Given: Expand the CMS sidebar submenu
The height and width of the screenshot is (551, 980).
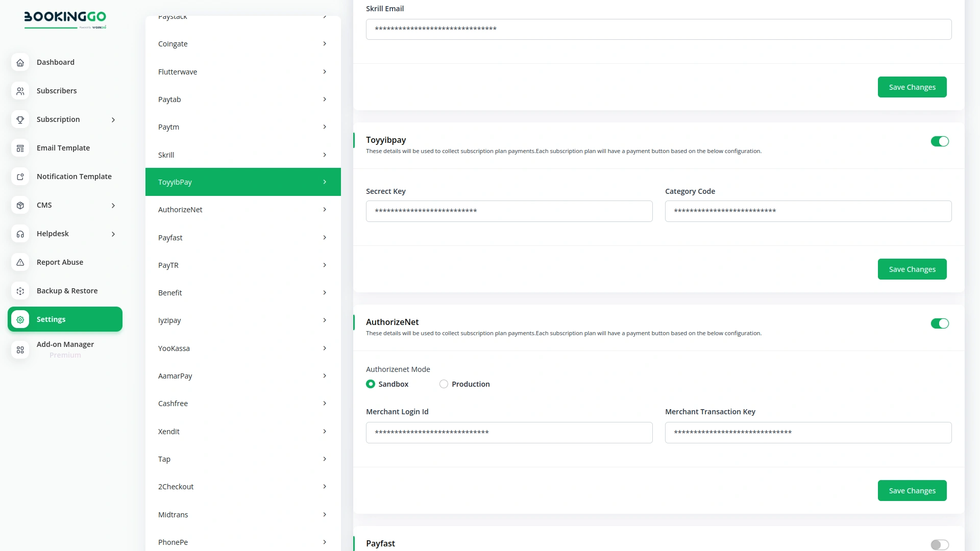Looking at the screenshot, I should click(x=113, y=205).
